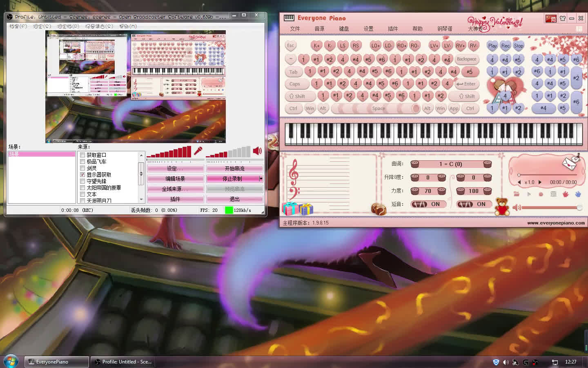Lower the 曲调 key with the left button
Image resolution: width=588 pixels, height=368 pixels.
point(415,164)
